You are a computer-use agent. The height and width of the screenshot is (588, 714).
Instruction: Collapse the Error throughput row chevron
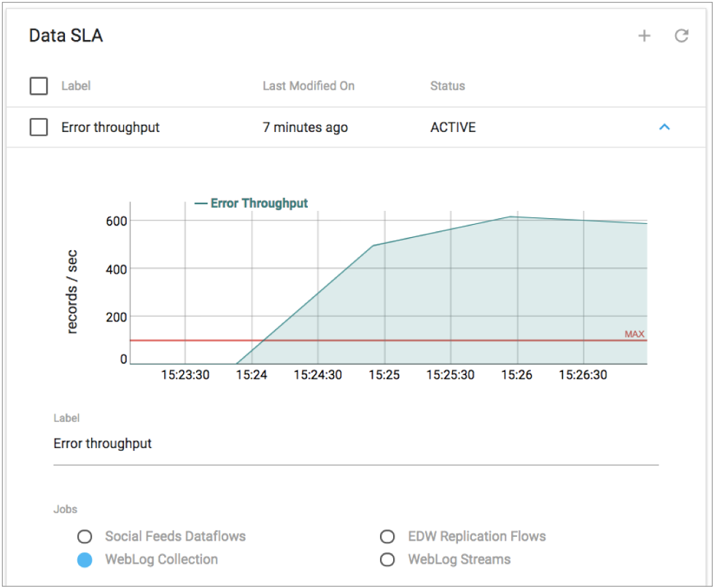(x=664, y=127)
